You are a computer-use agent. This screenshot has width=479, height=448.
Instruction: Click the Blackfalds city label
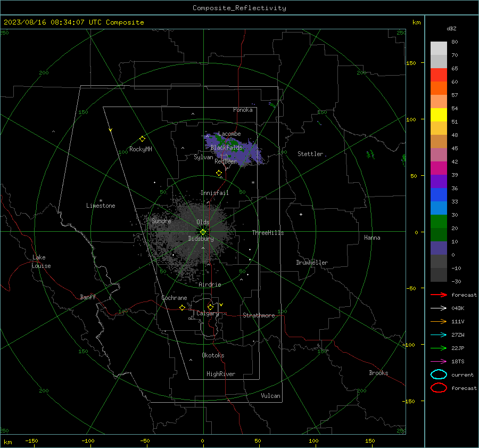tap(226, 148)
